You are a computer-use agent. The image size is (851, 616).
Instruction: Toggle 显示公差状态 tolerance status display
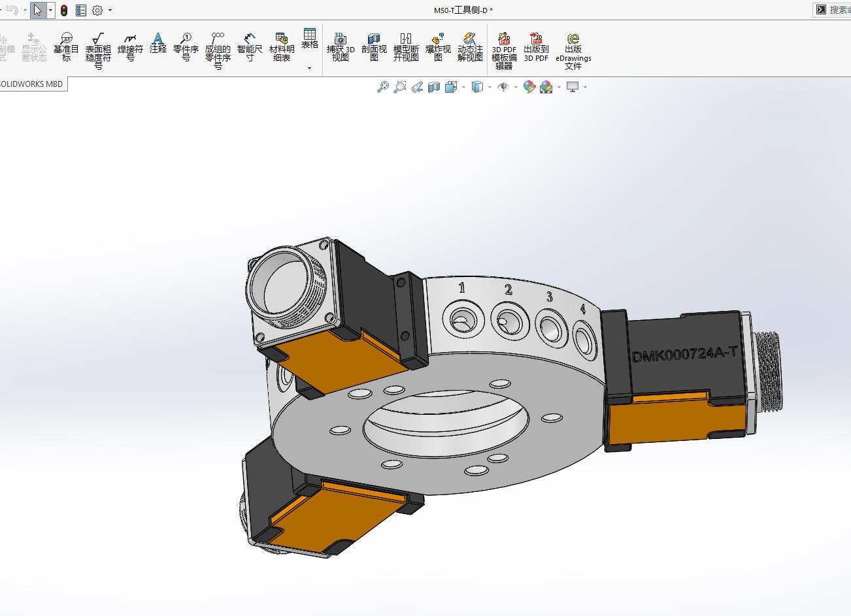click(34, 47)
